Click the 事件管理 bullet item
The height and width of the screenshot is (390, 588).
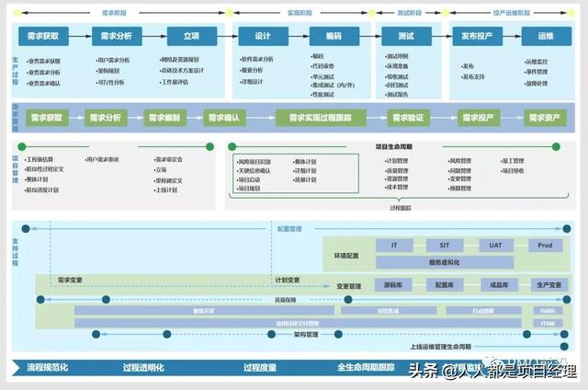(537, 72)
